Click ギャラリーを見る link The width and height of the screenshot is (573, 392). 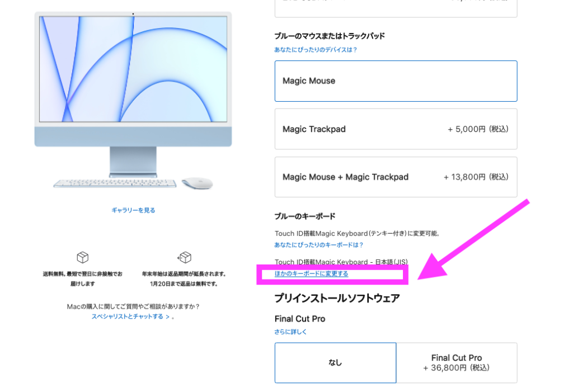[x=133, y=210]
